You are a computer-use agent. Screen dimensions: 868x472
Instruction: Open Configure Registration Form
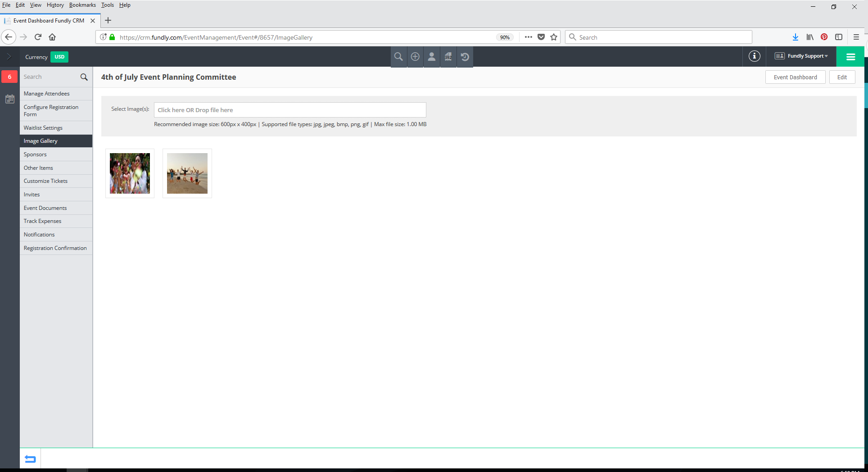pyautogui.click(x=56, y=111)
